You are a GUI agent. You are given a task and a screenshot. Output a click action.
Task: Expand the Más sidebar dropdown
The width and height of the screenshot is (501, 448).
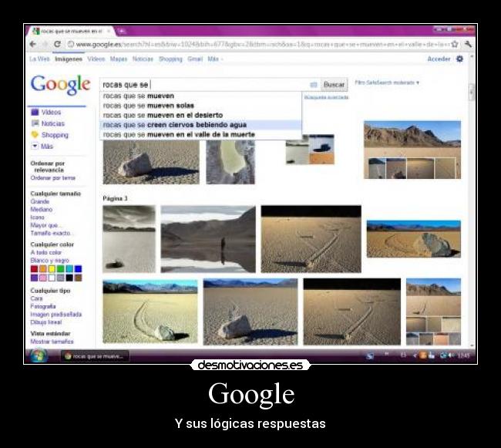pos(35,146)
